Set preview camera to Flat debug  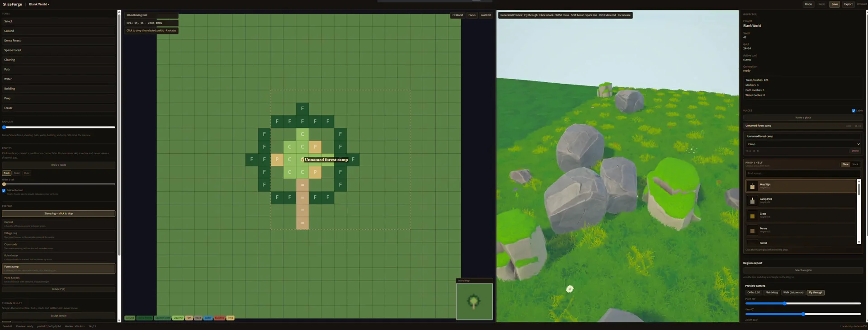772,292
